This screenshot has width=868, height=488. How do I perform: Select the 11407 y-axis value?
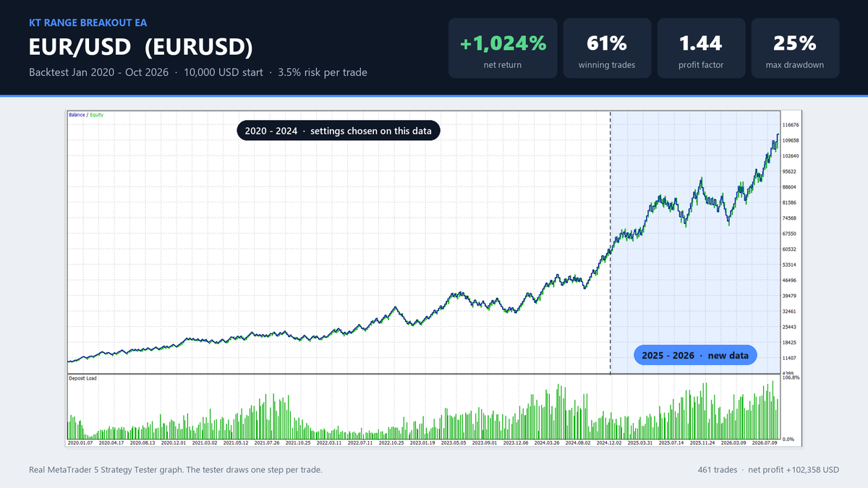click(x=789, y=358)
